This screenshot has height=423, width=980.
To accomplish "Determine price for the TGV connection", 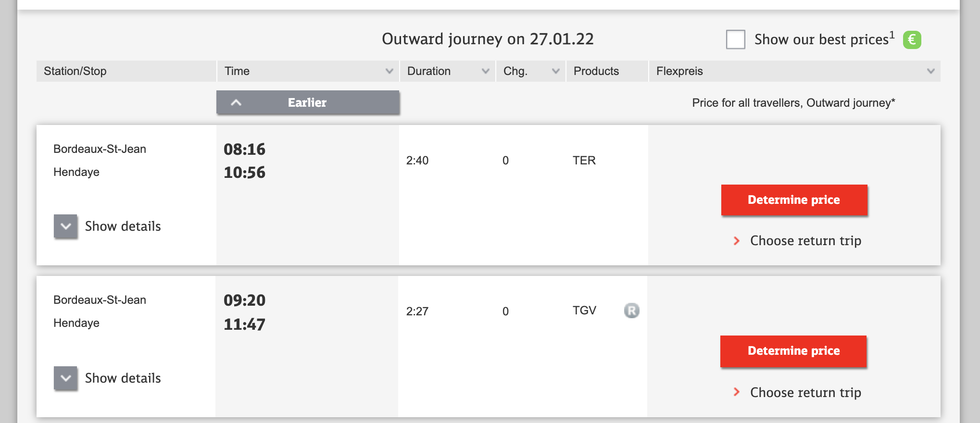I will pos(793,351).
